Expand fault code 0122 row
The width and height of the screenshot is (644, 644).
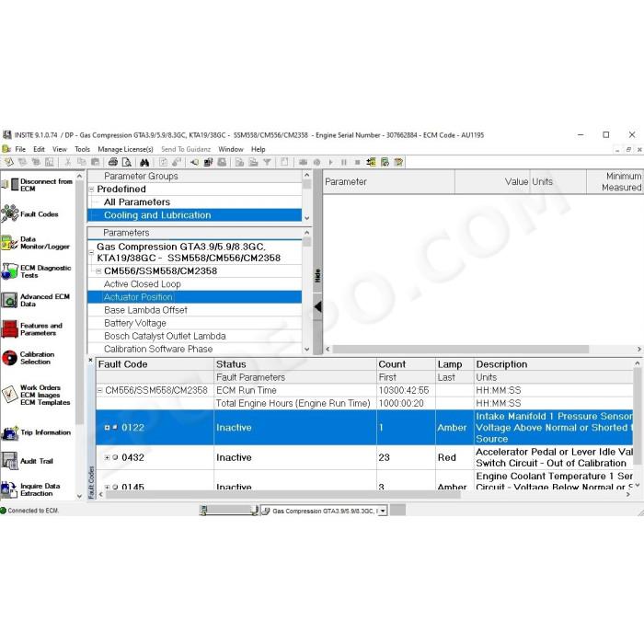point(108,428)
